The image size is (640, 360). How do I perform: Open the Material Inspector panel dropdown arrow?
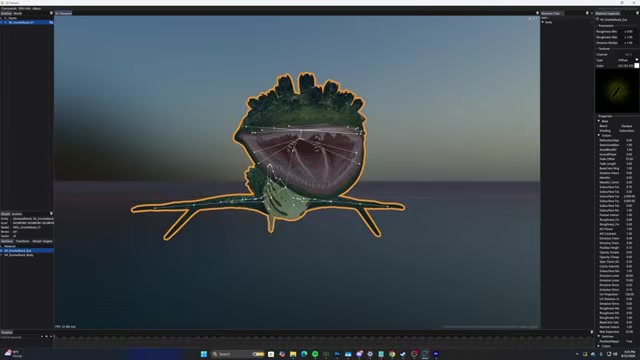point(637,13)
